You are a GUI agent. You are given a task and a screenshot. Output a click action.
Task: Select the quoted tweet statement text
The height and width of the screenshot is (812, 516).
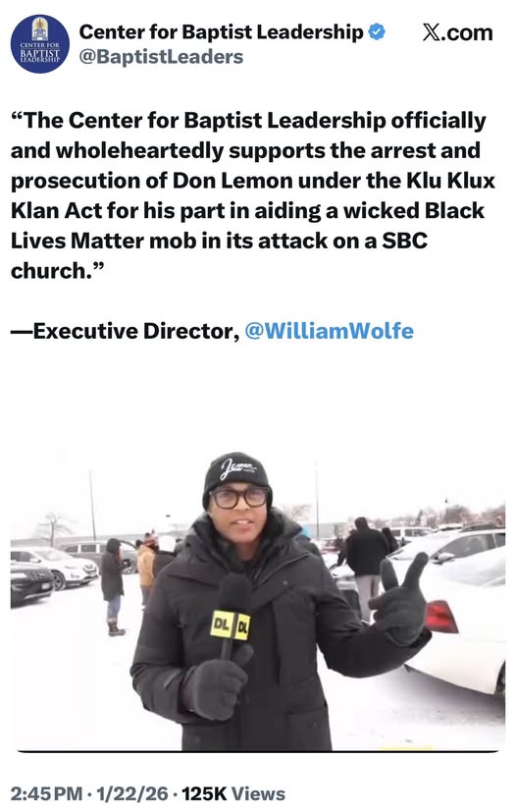[x=252, y=194]
